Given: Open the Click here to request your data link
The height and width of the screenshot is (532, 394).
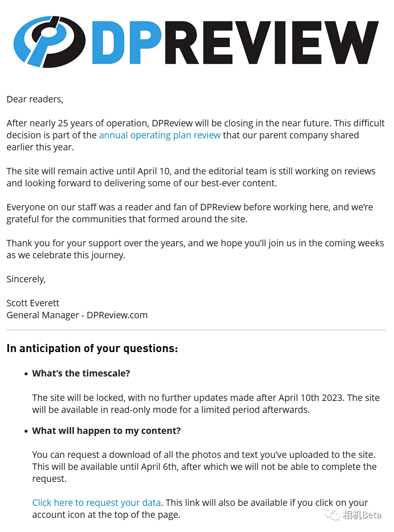Looking at the screenshot, I should pyautogui.click(x=96, y=502).
